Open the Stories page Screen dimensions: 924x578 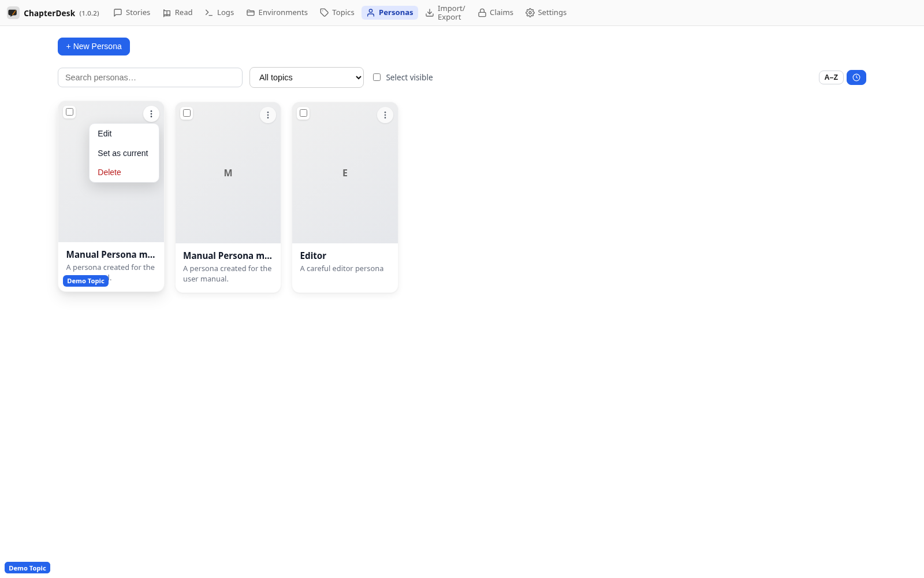pos(132,13)
